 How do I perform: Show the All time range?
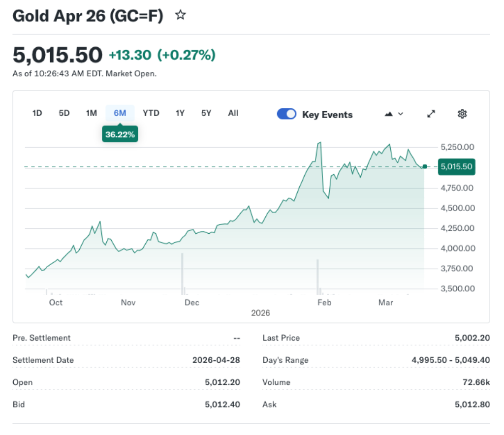[233, 113]
